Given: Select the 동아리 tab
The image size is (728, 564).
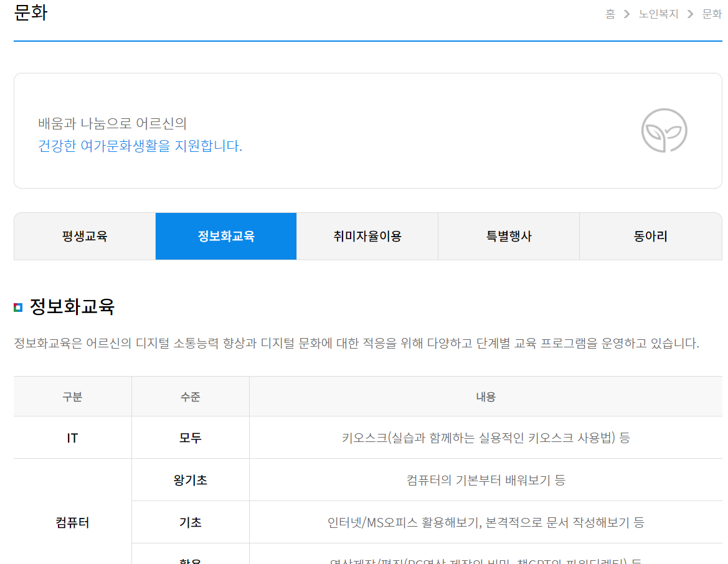Looking at the screenshot, I should coord(650,236).
